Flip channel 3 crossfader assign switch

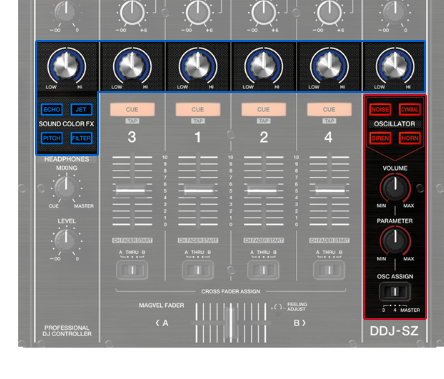pos(132,270)
